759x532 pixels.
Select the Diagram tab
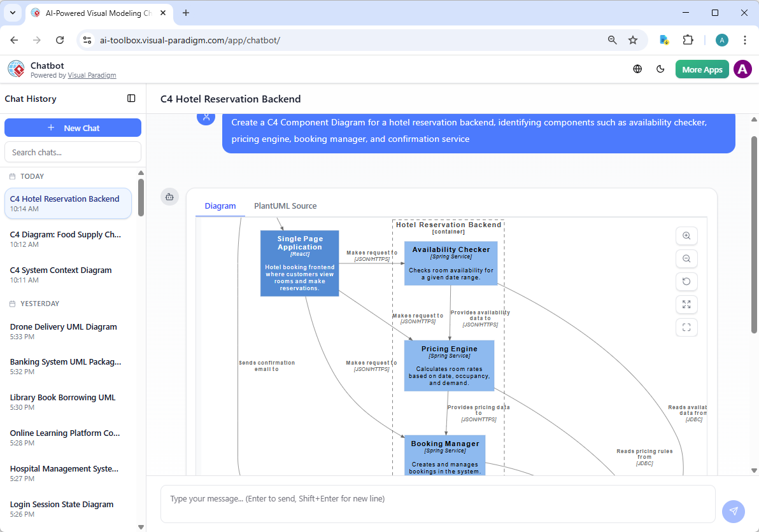[x=220, y=206]
